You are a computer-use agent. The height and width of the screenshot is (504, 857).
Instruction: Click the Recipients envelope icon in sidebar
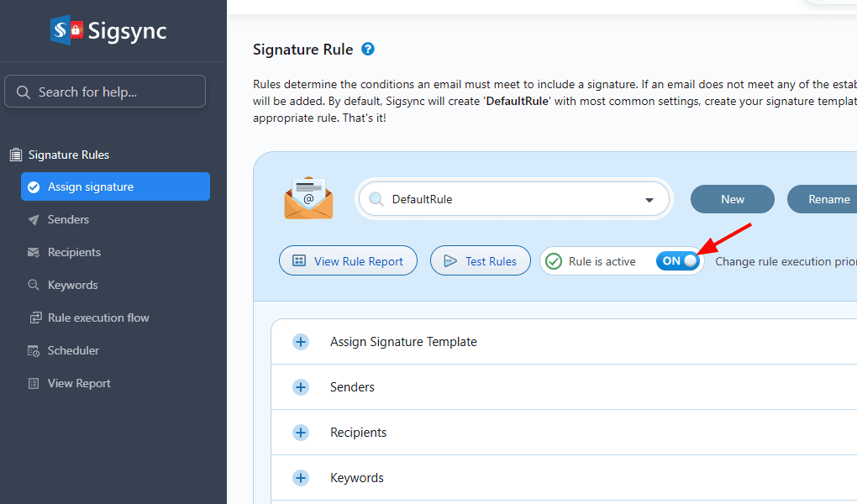34,252
